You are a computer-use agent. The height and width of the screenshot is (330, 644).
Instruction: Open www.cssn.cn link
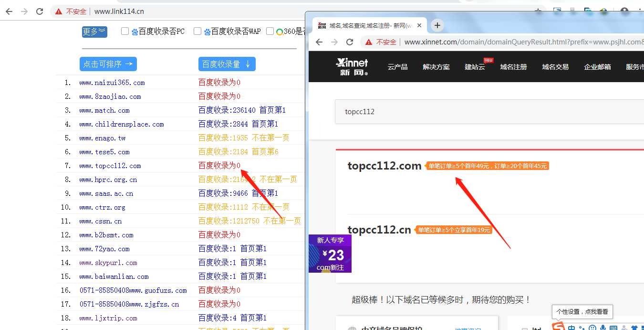(x=101, y=221)
